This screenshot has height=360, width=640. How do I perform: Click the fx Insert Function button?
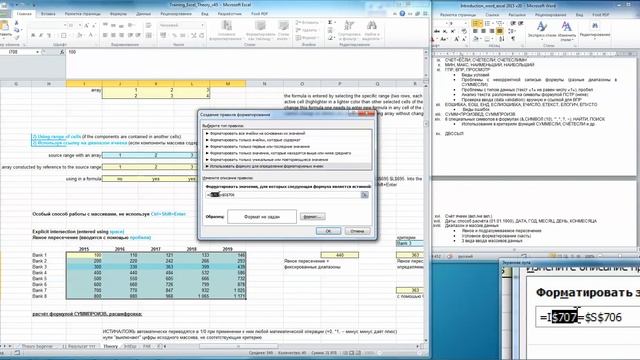pyautogui.click(x=62, y=52)
